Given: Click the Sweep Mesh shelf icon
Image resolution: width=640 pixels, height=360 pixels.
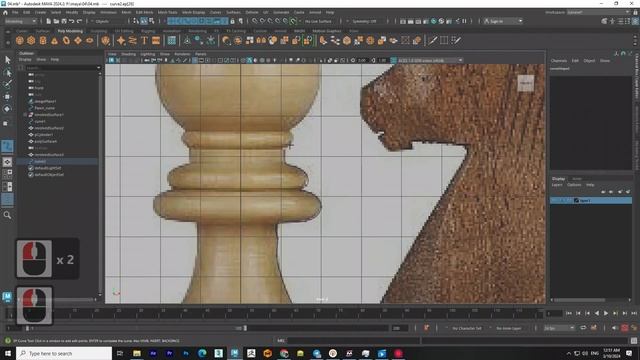Looking at the screenshot, I should click(x=133, y=40).
